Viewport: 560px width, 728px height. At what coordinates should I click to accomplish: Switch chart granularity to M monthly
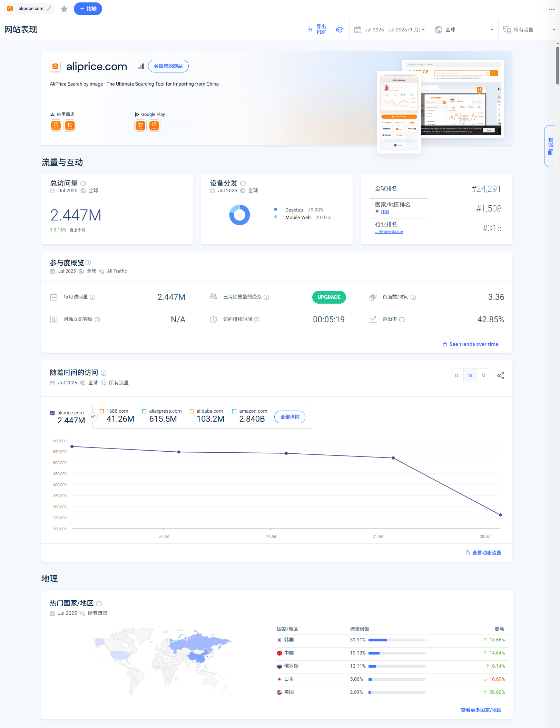click(483, 375)
